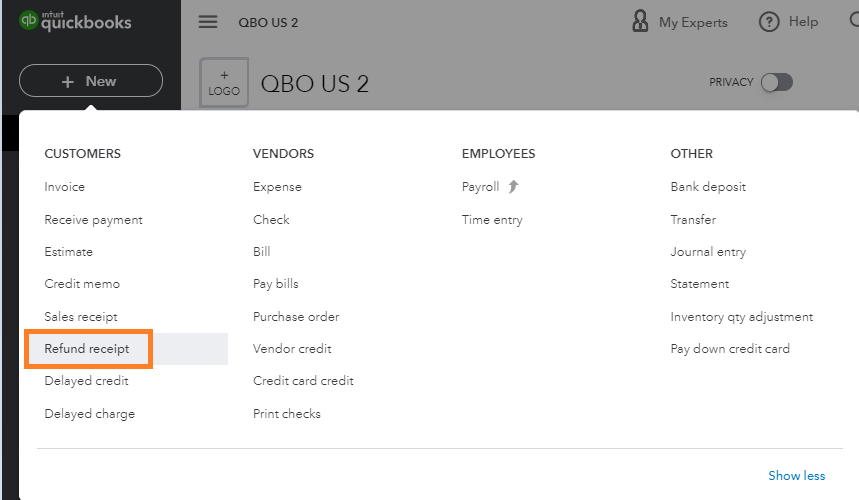Click the My Experts label
Viewport: 859px width, 500px height.
693,22
